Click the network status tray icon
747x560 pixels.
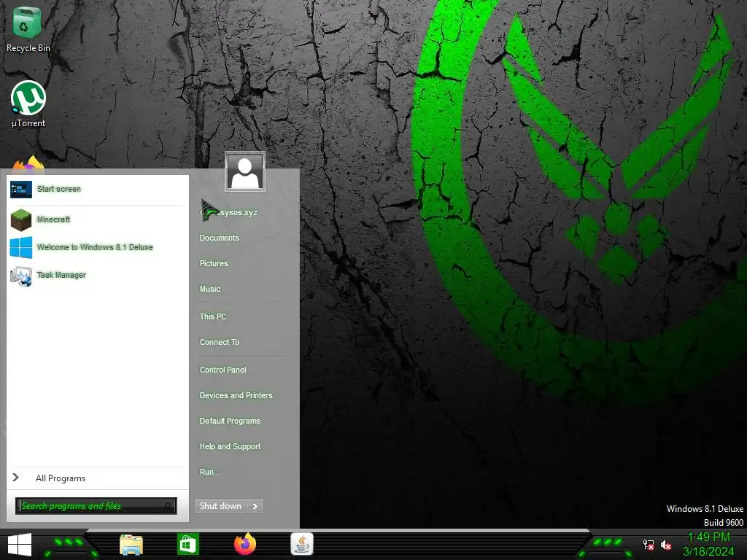click(x=649, y=545)
